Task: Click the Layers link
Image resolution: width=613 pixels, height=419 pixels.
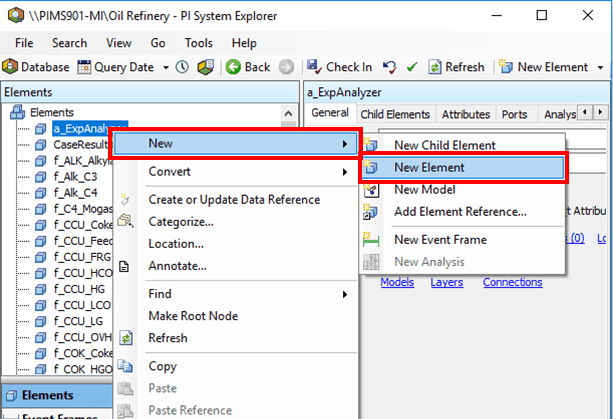Action: tap(447, 282)
